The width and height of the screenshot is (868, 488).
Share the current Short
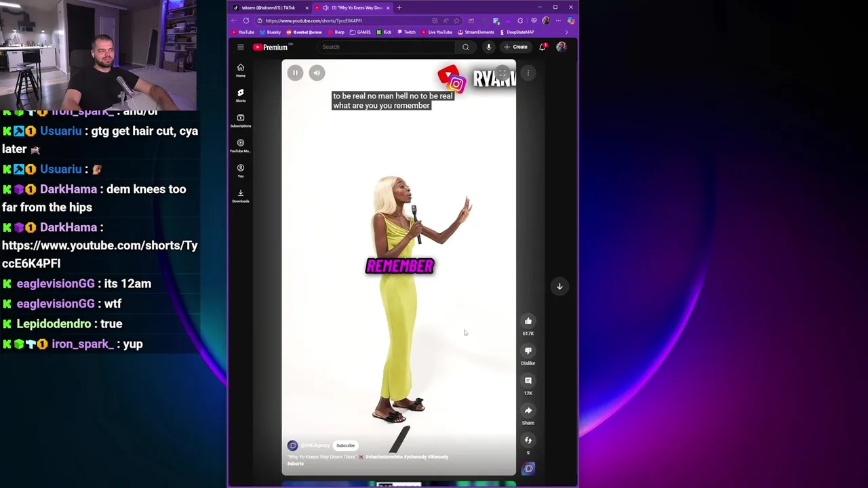(x=528, y=411)
